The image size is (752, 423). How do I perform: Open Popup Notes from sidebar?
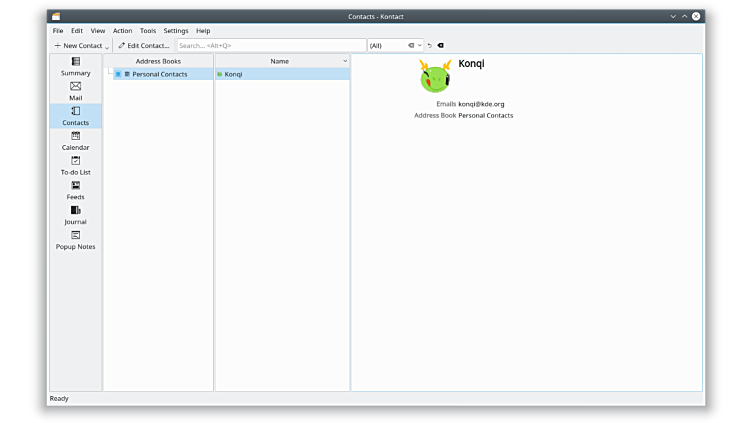75,240
